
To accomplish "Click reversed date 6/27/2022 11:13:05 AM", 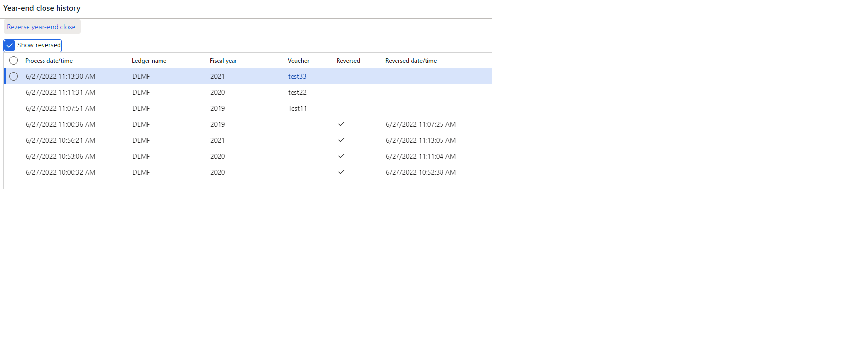I will click(x=421, y=140).
